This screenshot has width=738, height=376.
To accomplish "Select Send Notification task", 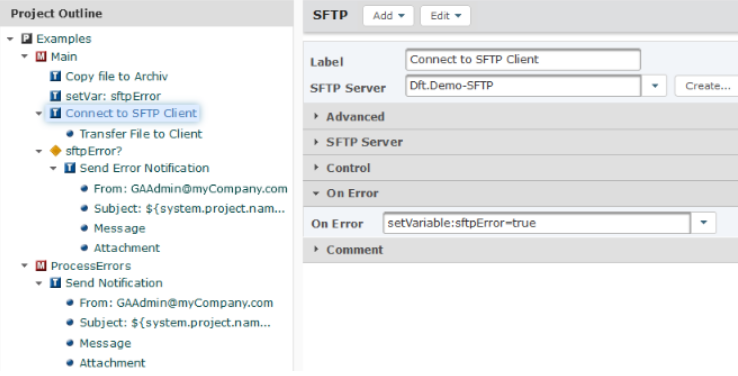I will point(114,283).
